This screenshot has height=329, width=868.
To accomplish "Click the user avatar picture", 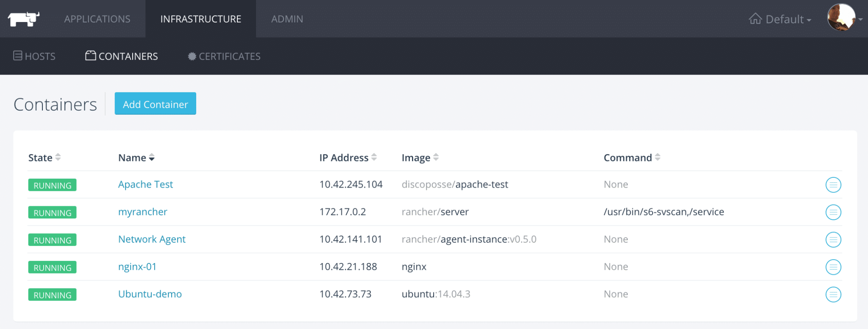I will [x=841, y=18].
